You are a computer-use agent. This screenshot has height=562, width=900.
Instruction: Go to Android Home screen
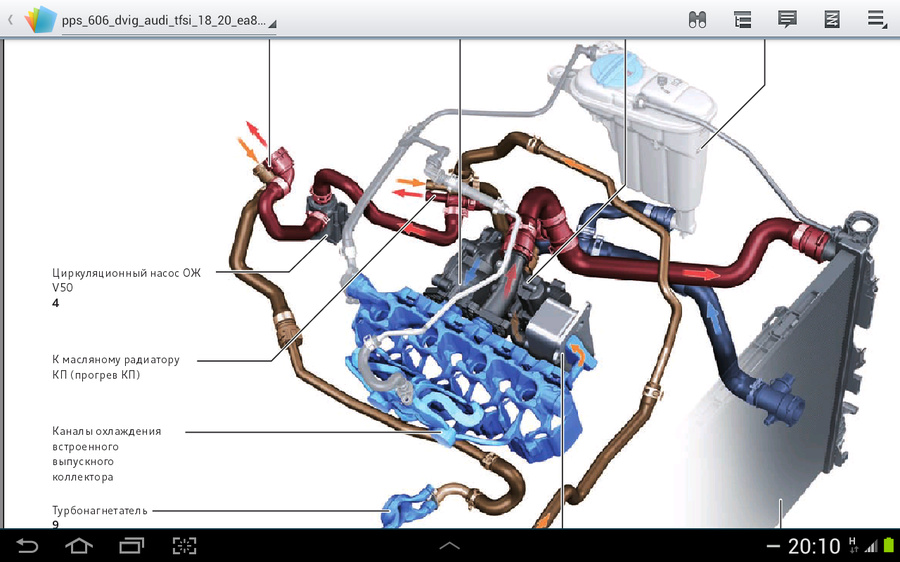pos(79,545)
